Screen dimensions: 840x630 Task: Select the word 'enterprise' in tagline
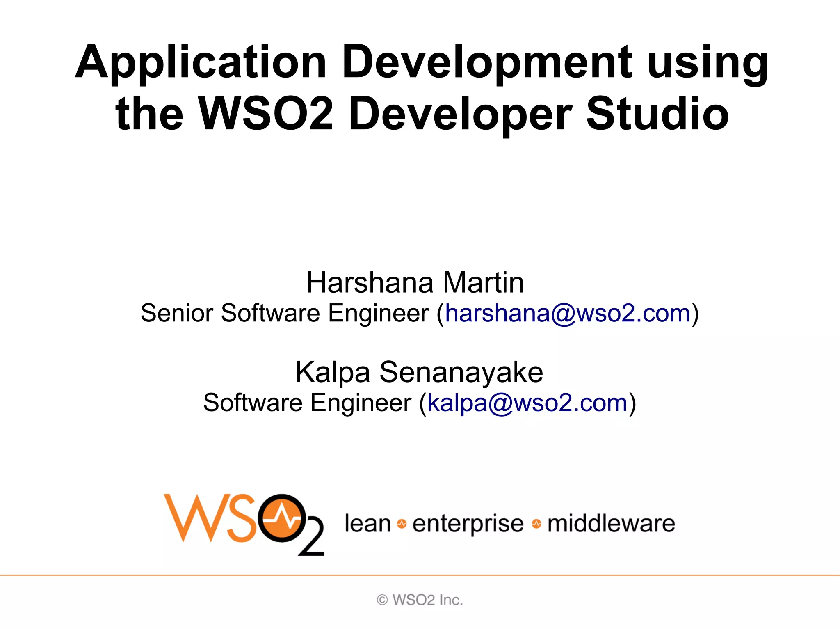point(468,524)
